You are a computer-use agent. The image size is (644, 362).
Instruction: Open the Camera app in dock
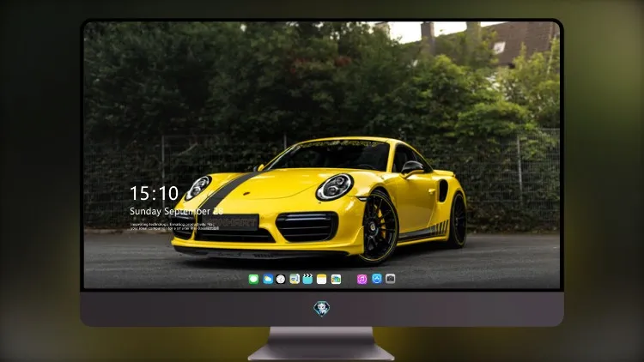pos(391,279)
